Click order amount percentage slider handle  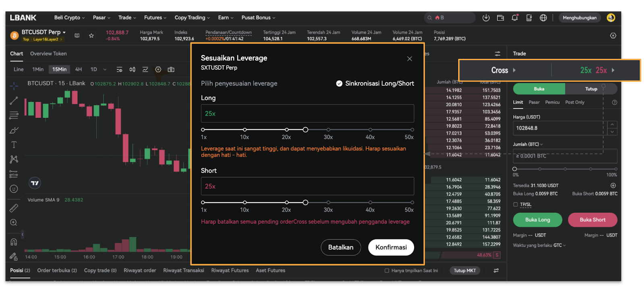point(514,169)
